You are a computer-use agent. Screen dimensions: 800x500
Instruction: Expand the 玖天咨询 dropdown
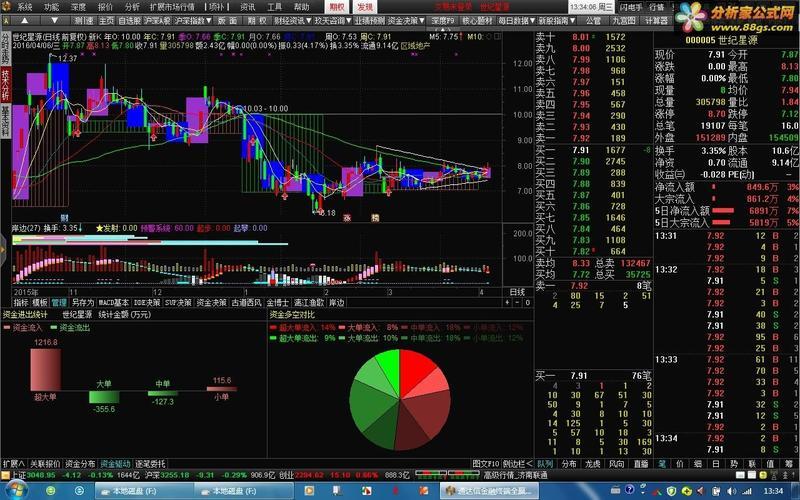click(x=333, y=21)
